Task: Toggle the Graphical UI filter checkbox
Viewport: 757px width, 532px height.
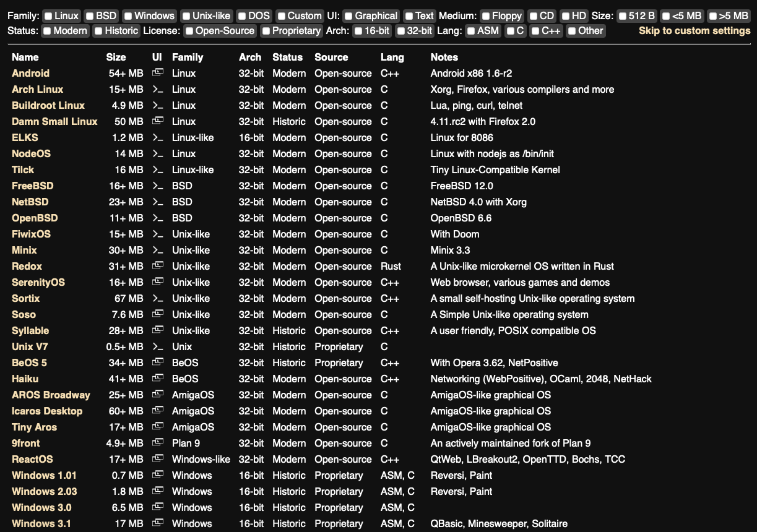Action: (348, 16)
